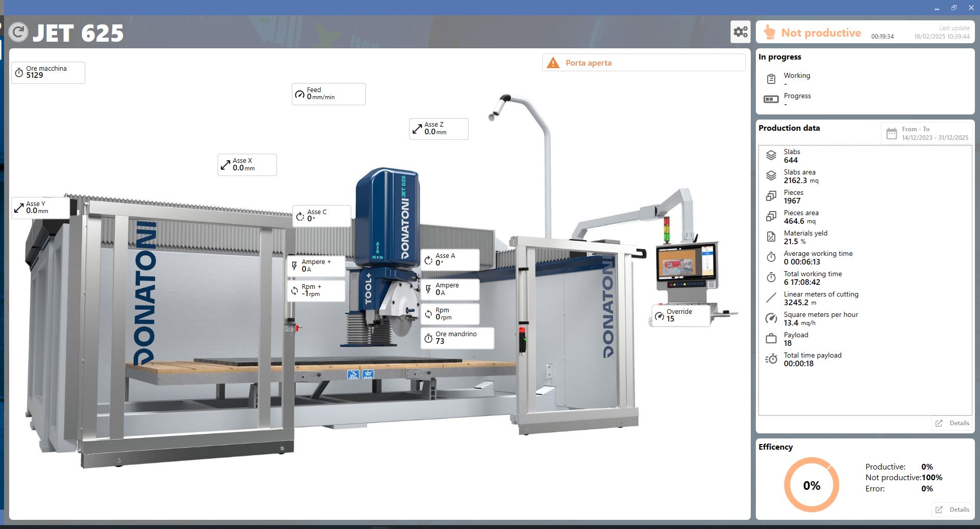Open the settings gears button
The height and width of the screenshot is (529, 980).
pyautogui.click(x=741, y=32)
